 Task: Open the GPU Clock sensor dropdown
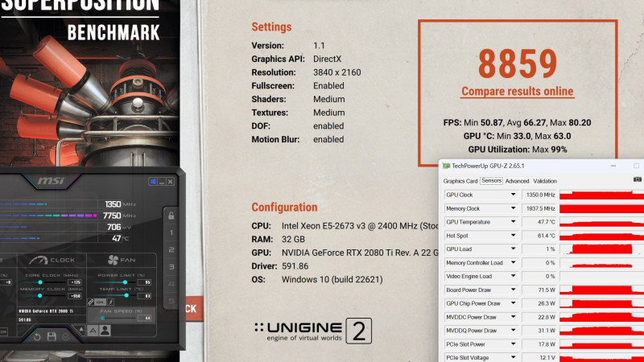[x=513, y=195]
